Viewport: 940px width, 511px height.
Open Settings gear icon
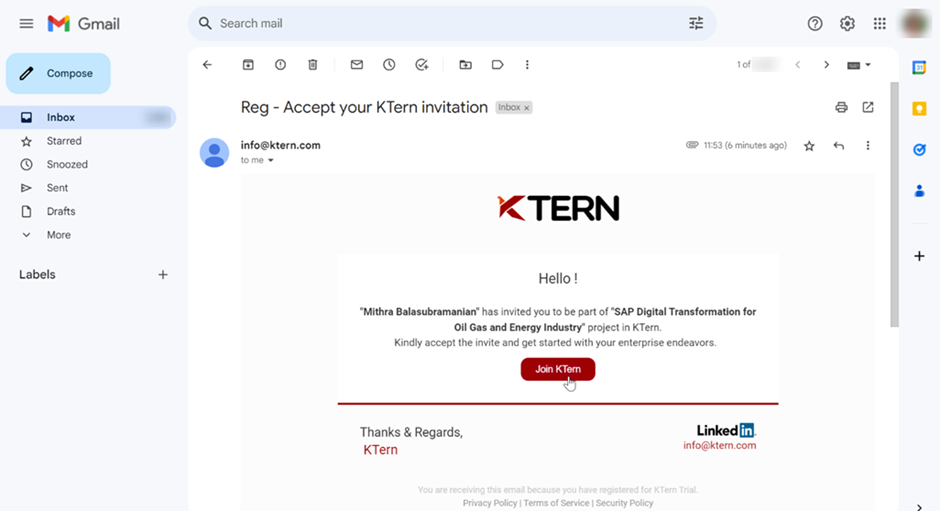[x=846, y=23]
